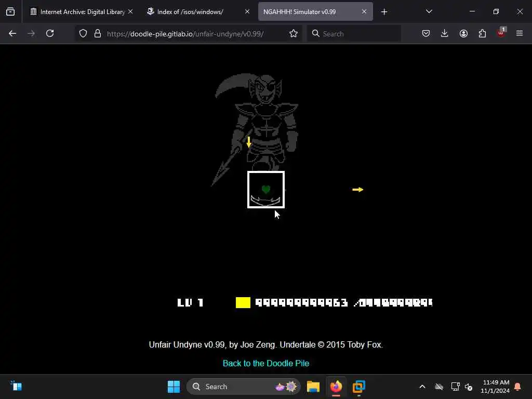532x399 pixels.
Task: Reload the current page
Action: click(x=50, y=34)
